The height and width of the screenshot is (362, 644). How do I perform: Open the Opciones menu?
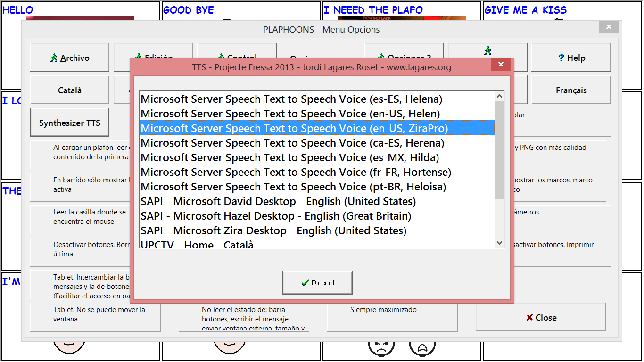(x=320, y=51)
